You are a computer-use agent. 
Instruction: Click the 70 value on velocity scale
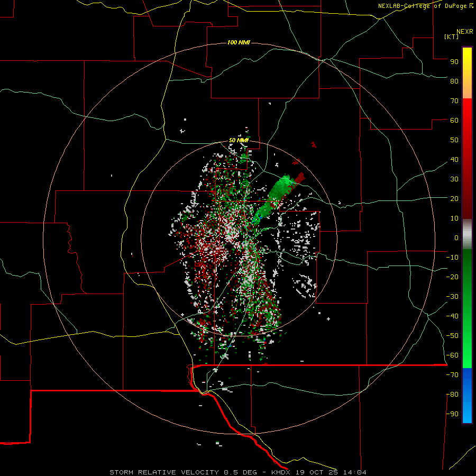454,101
